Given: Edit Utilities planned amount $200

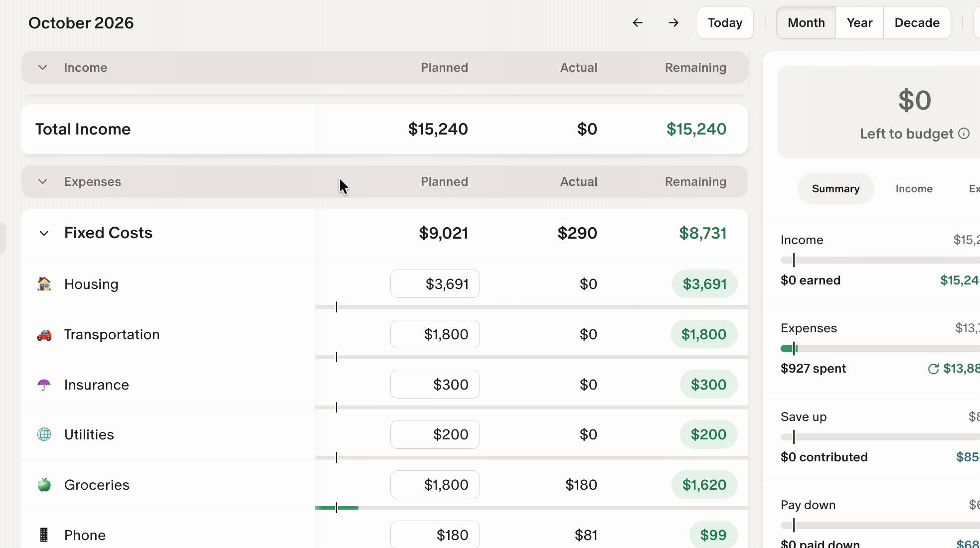Looking at the screenshot, I should click(435, 434).
